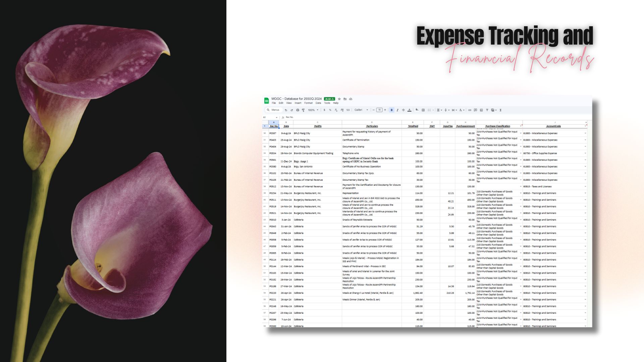Open the Help menu
The image size is (644, 362).
pyautogui.click(x=336, y=103)
